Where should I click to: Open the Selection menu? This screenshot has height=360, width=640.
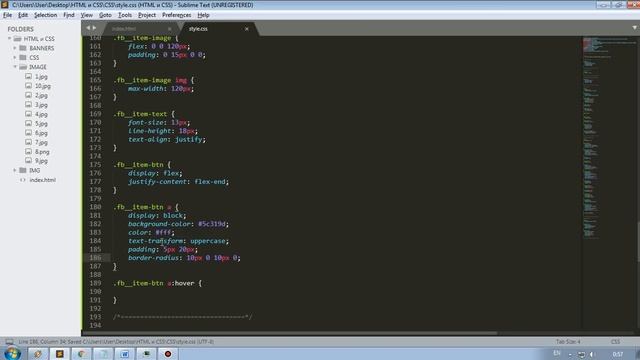pos(45,15)
